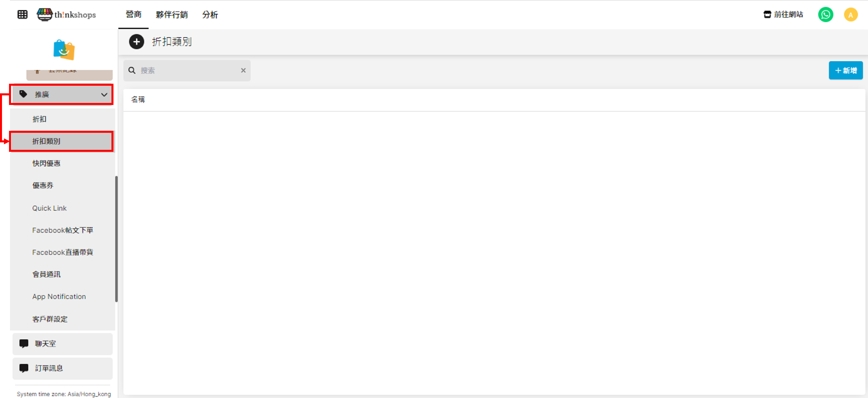Open 折扣 submenu item
868x398 pixels.
[x=39, y=119]
